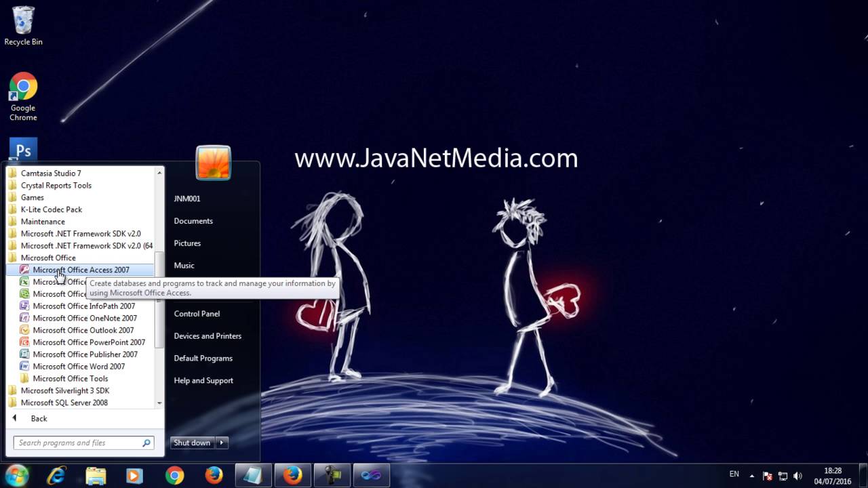
Task: Click the Search programs and files box
Action: (84, 443)
